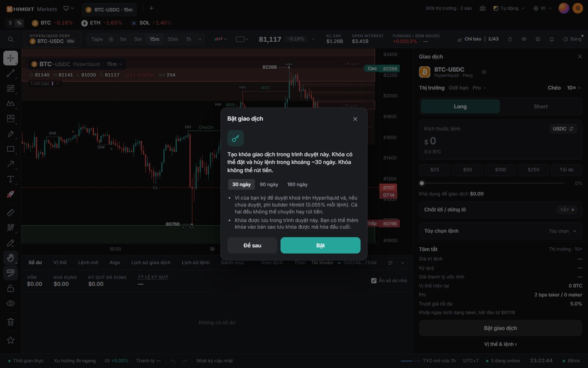588x368 pixels.
Task: Click the Để sau button
Action: 252,245
